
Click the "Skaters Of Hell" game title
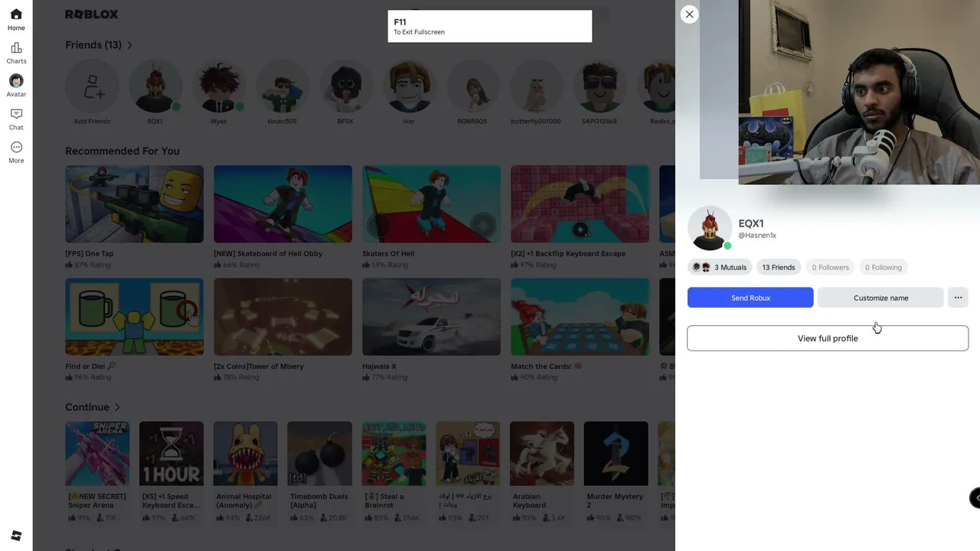click(388, 253)
